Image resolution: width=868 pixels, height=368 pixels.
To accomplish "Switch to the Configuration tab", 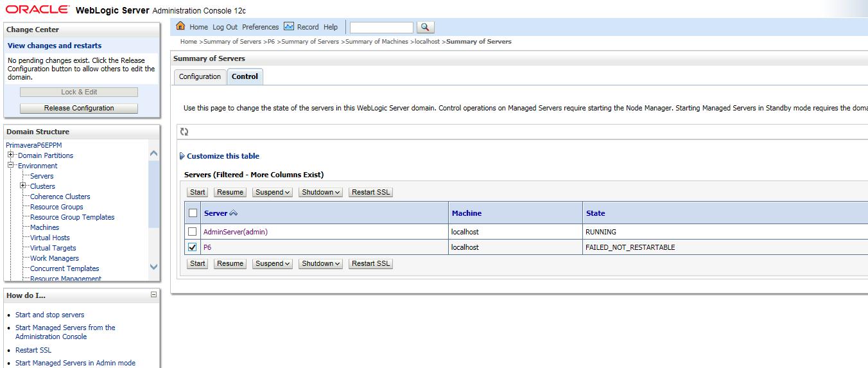I will (200, 76).
